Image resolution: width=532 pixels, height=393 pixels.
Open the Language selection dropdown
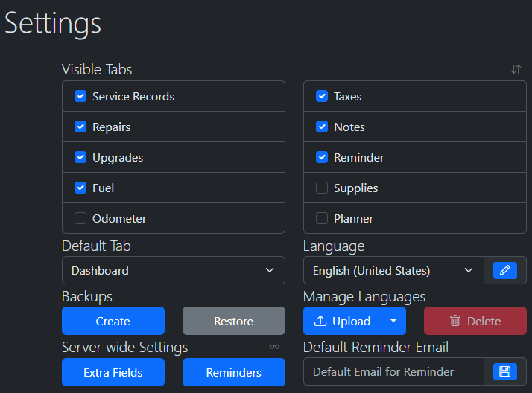tap(393, 270)
